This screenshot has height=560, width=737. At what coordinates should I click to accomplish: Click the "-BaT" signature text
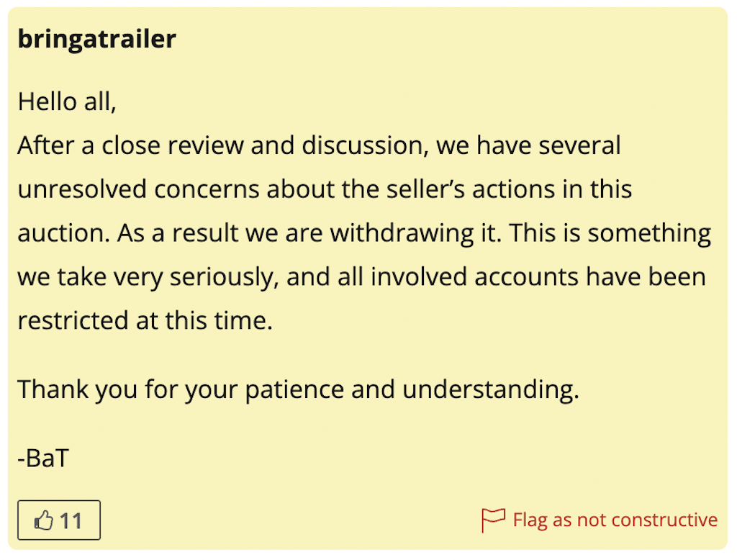pos(42,458)
